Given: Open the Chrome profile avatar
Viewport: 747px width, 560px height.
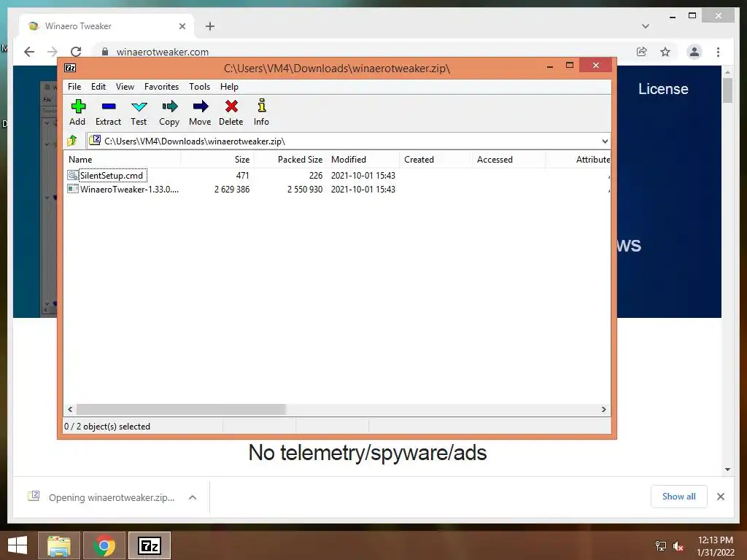Looking at the screenshot, I should 694,52.
